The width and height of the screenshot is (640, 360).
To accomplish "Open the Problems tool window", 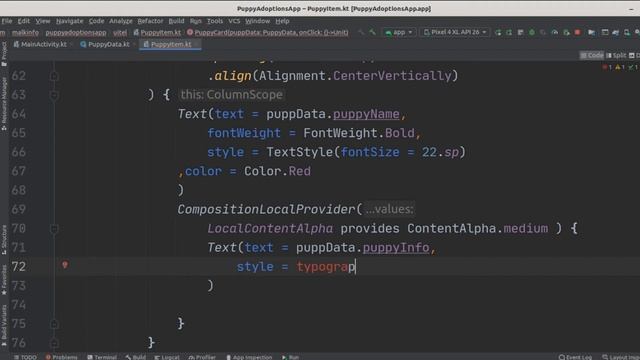I will point(62,357).
